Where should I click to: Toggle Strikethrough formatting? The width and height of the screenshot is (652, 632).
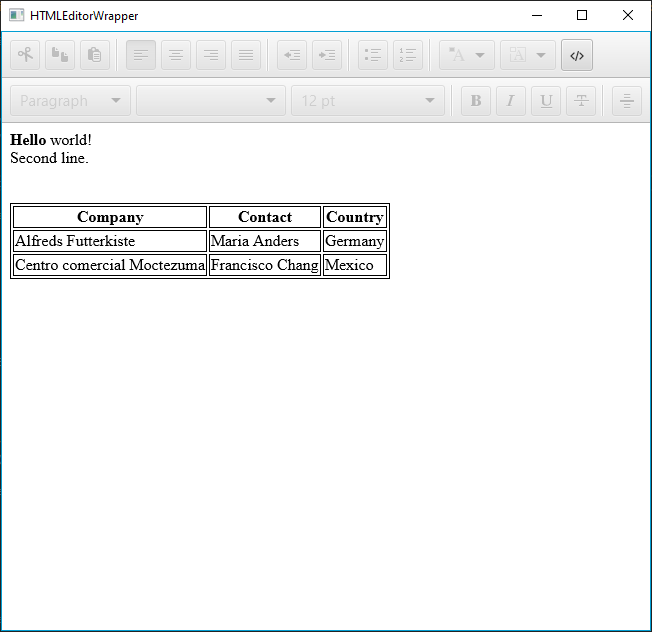click(581, 101)
